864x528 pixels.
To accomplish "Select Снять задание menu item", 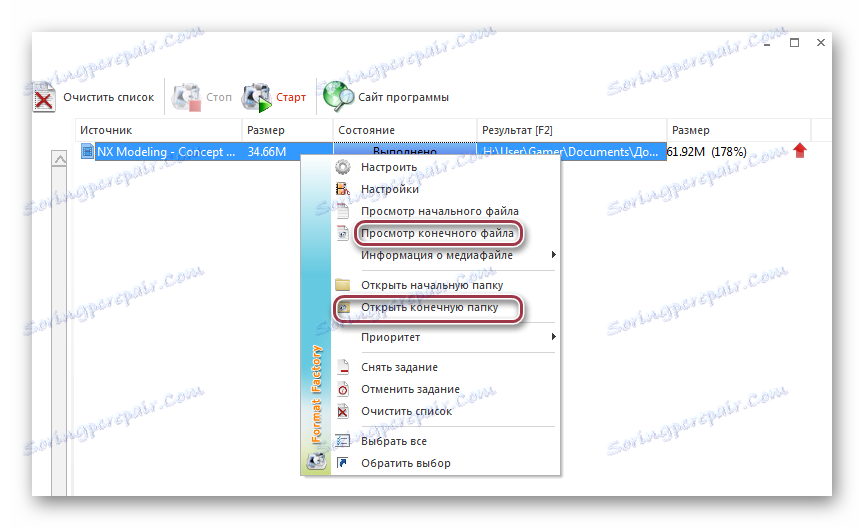I will 399,367.
